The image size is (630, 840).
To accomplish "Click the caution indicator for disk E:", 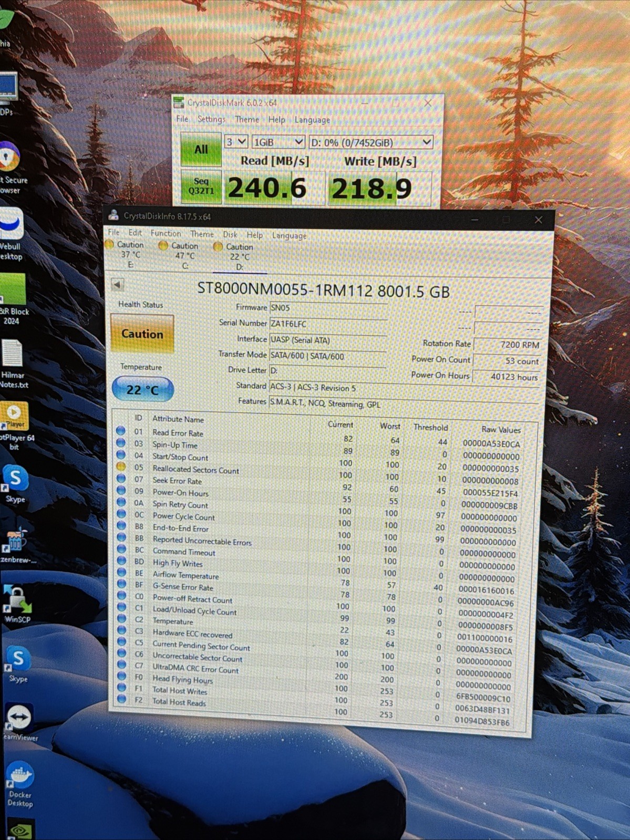I will tap(109, 244).
